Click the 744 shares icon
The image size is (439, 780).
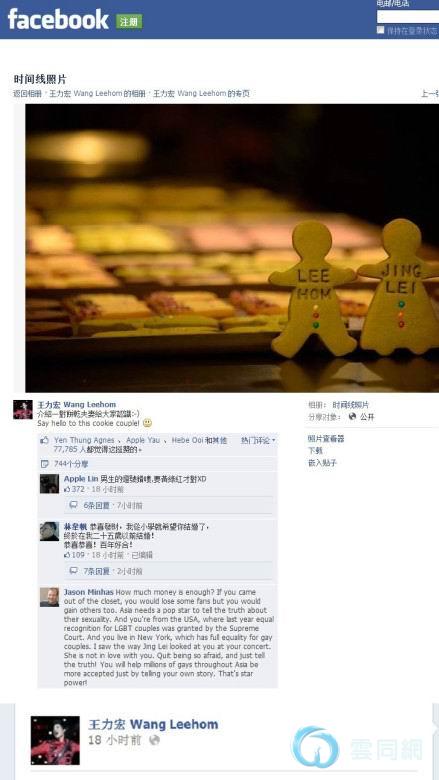coord(45,464)
